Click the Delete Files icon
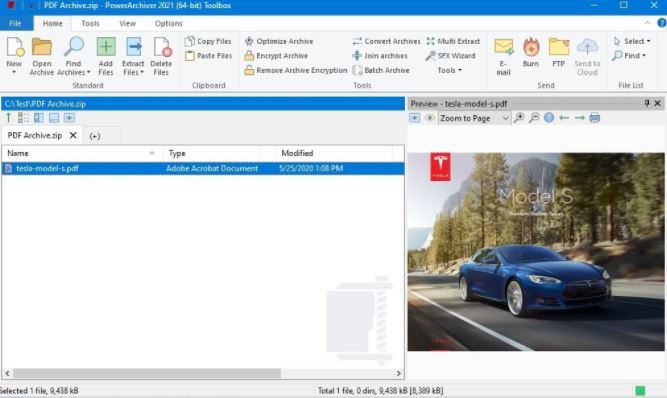 (162, 46)
